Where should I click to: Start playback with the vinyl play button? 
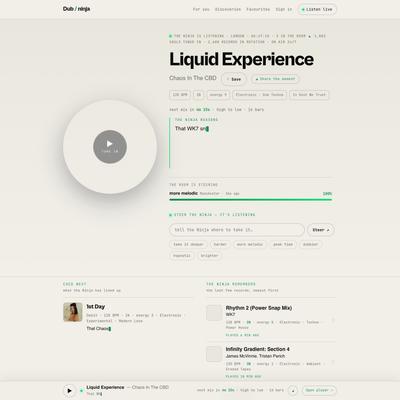[110, 147]
